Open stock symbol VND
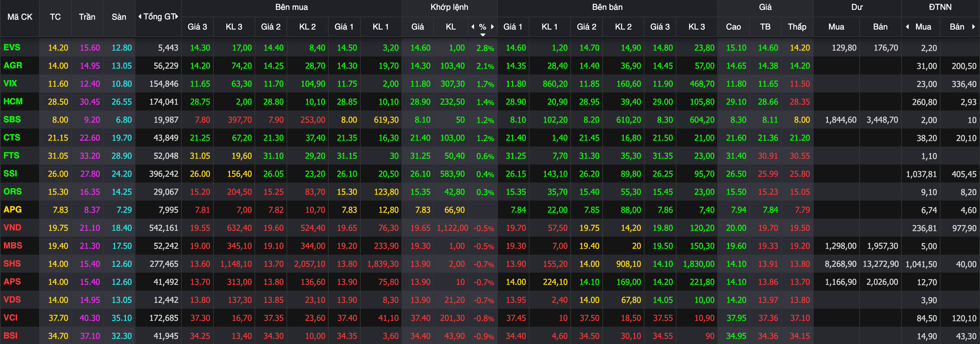The image size is (980, 344). pyautogui.click(x=12, y=227)
